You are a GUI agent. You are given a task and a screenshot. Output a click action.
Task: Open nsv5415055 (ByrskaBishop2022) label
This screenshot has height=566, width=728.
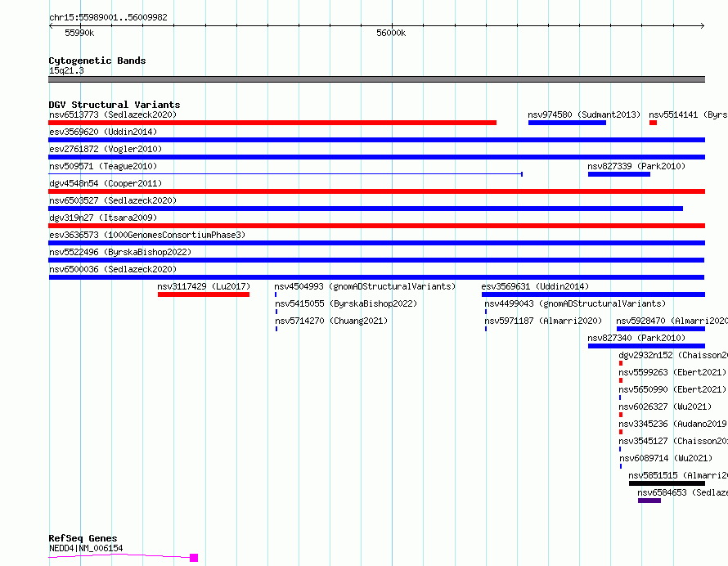click(x=346, y=303)
